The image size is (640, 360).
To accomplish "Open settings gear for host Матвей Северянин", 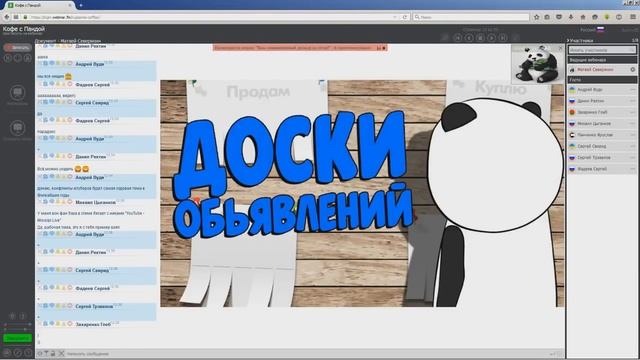I will point(633,70).
